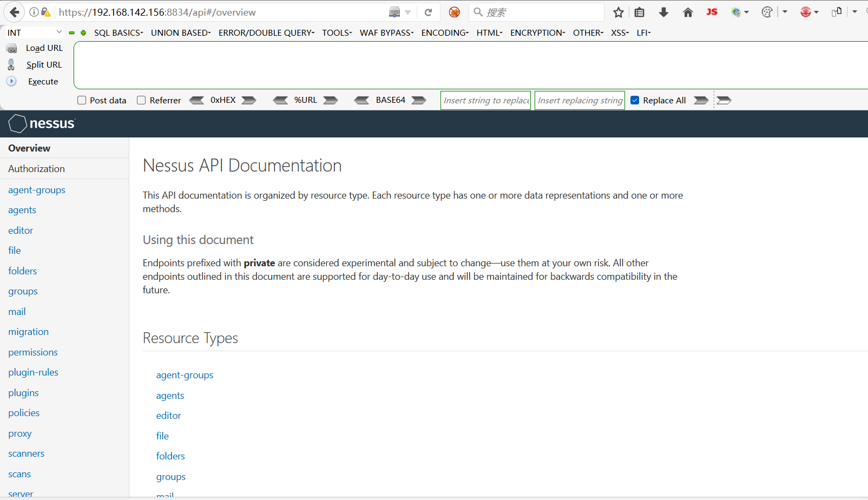Click the right arrow after 0xHEX
The width and height of the screenshot is (868, 500).
[x=249, y=100]
